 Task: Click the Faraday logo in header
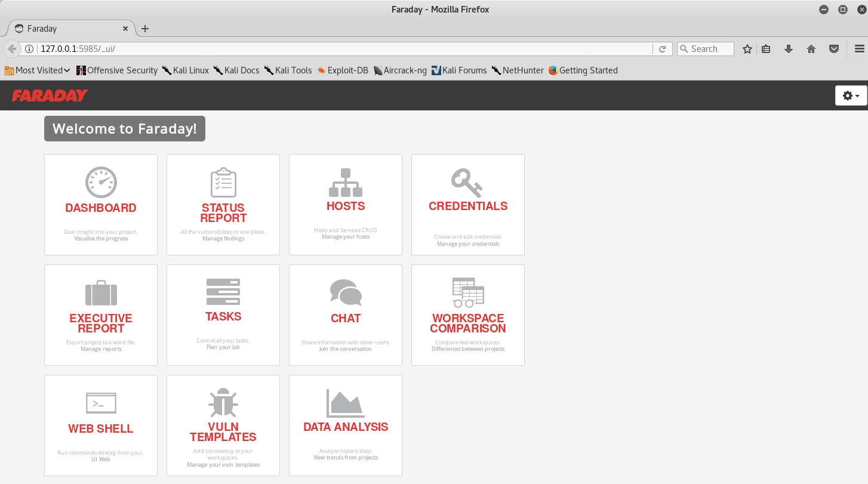coord(50,95)
